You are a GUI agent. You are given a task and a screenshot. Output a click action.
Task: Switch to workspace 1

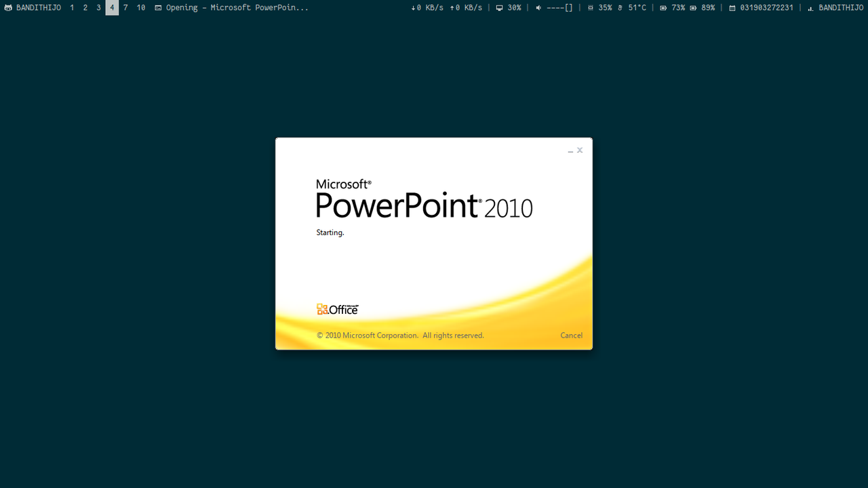pos(72,7)
